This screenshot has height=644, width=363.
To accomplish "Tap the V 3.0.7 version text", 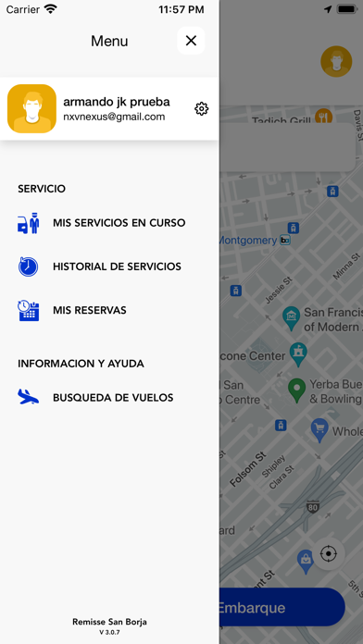I will point(109,633).
